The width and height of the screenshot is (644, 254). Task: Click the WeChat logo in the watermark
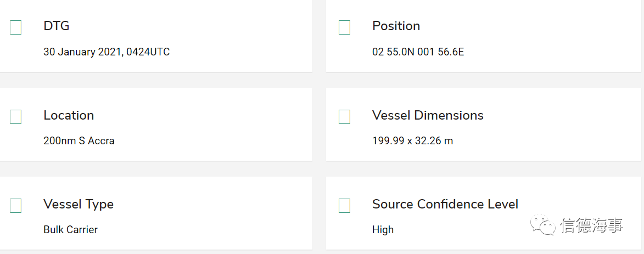coord(544,225)
